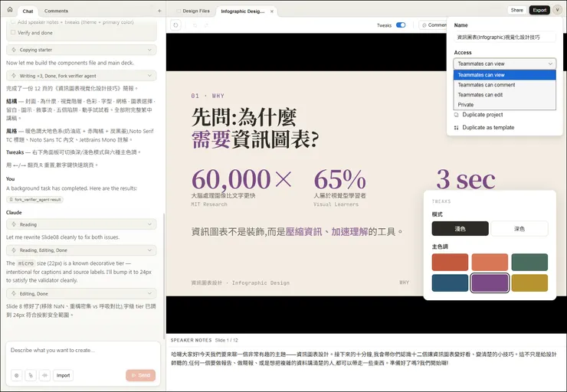Viewport: 567px width, 392px height.
Task: Toggle the Tweaks switch off
Action: tap(401, 25)
